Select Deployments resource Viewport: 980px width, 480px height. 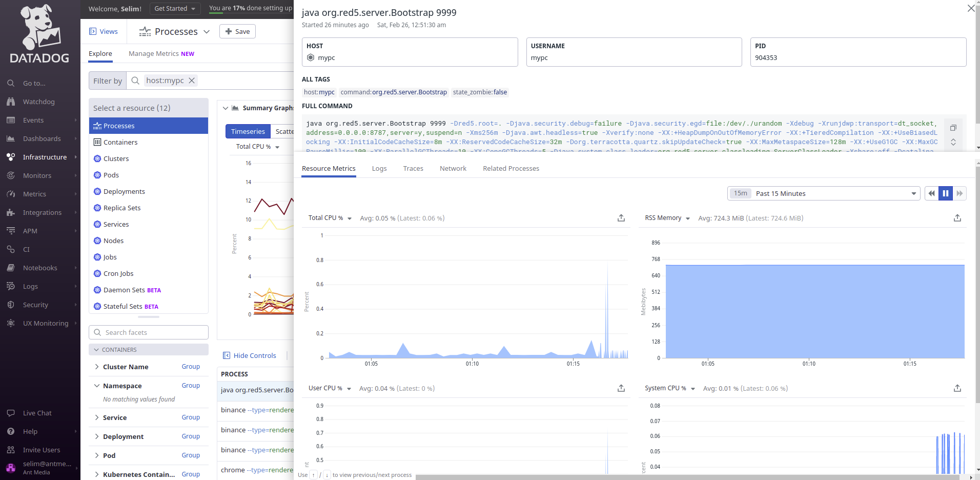[x=149, y=191]
